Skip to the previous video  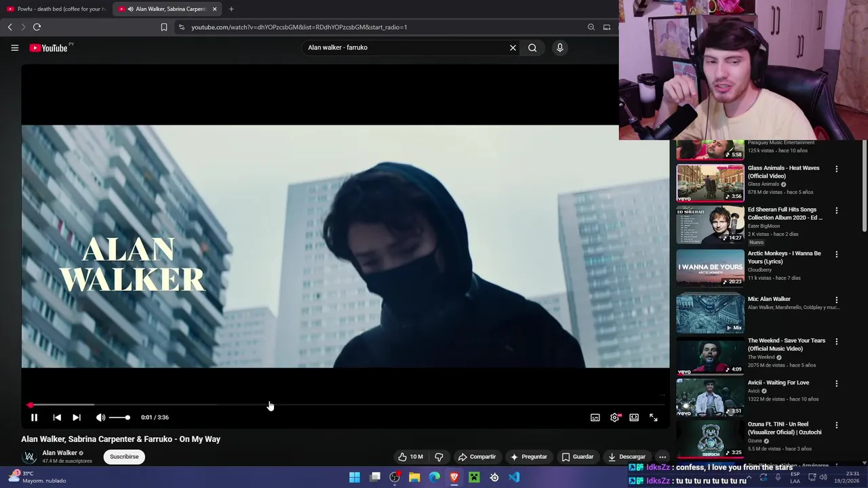coord(57,418)
